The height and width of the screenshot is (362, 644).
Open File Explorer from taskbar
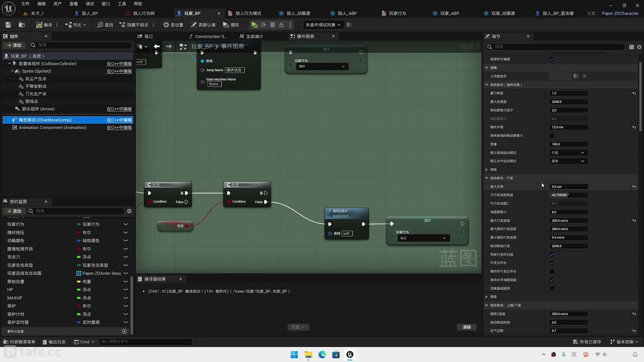[x=308, y=354]
